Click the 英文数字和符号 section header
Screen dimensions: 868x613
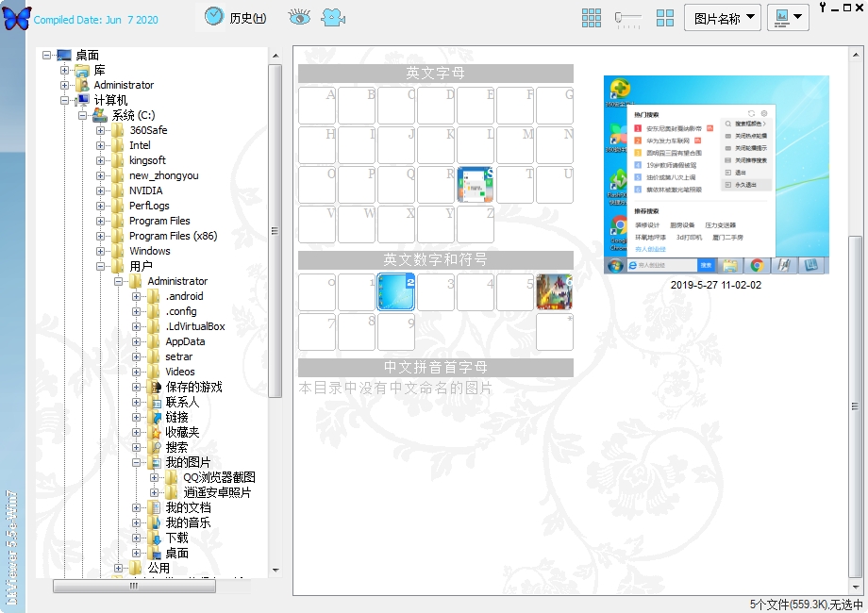point(436,260)
